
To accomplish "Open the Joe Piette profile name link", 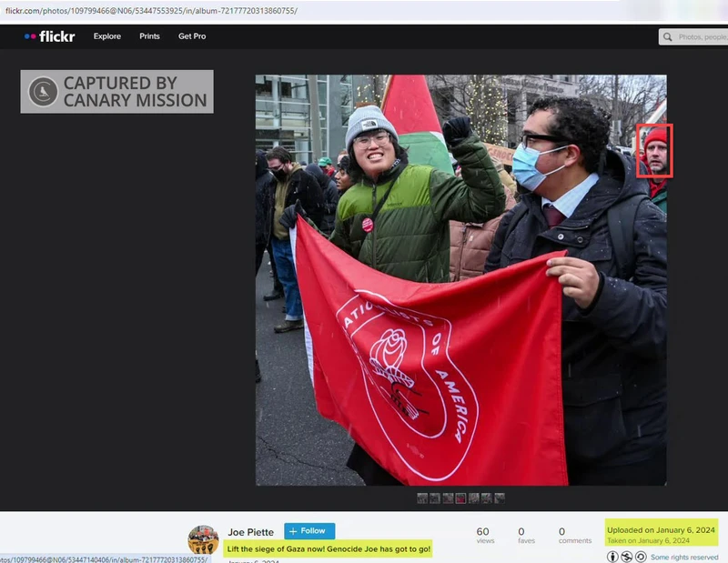I will pos(251,532).
